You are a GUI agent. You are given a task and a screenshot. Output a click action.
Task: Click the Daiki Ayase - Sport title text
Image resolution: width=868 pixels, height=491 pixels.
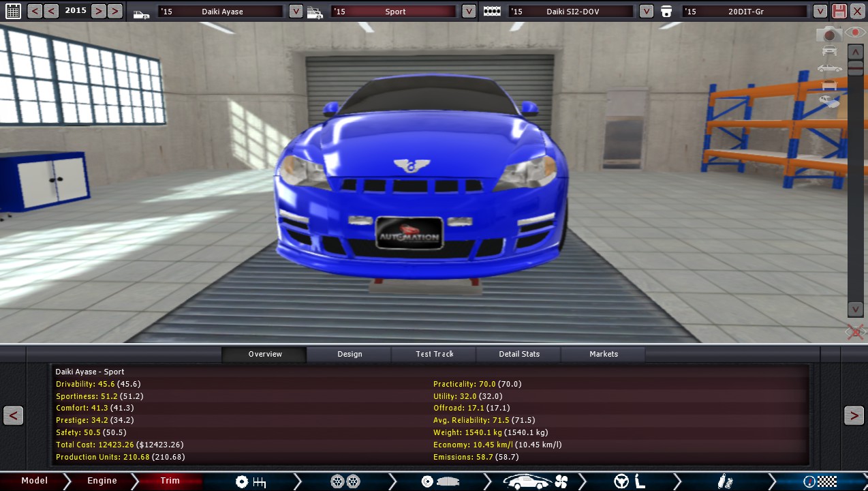(90, 372)
